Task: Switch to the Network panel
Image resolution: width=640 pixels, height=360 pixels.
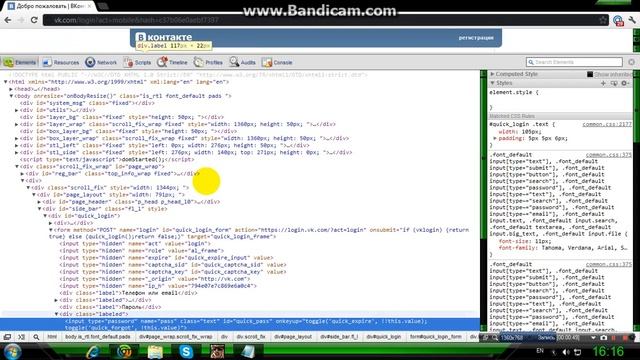Action: pos(101,62)
